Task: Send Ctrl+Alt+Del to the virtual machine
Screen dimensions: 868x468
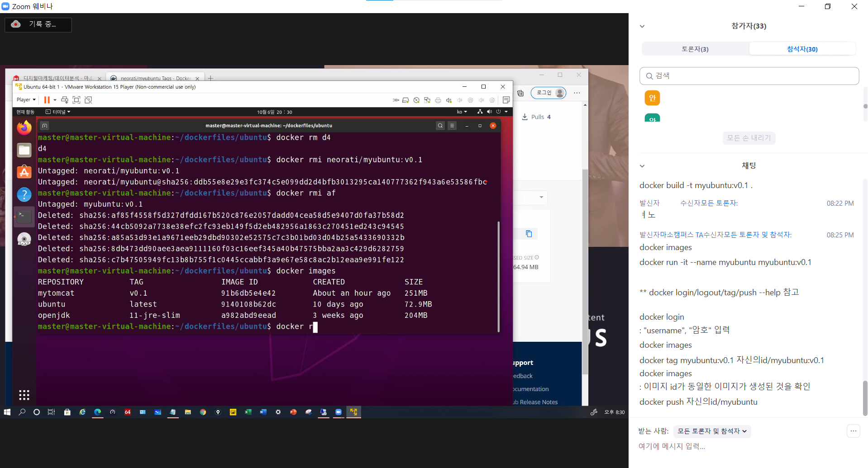Action: point(65,100)
